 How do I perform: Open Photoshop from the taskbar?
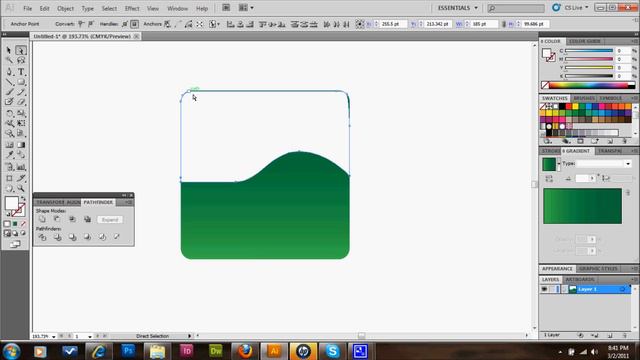click(128, 351)
